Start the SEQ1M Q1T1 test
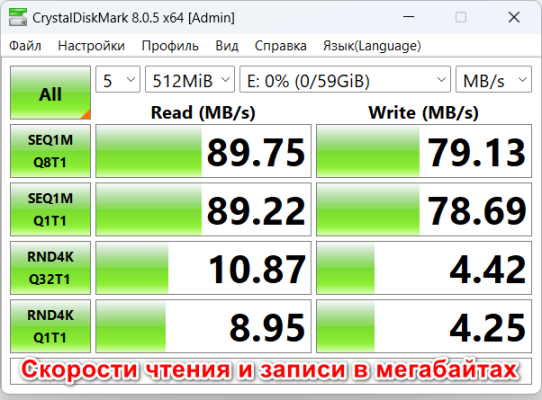 pos(50,210)
